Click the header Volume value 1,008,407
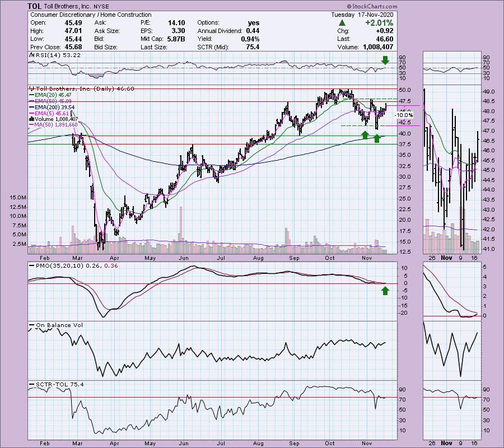This screenshot has height=448, width=504. click(378, 47)
